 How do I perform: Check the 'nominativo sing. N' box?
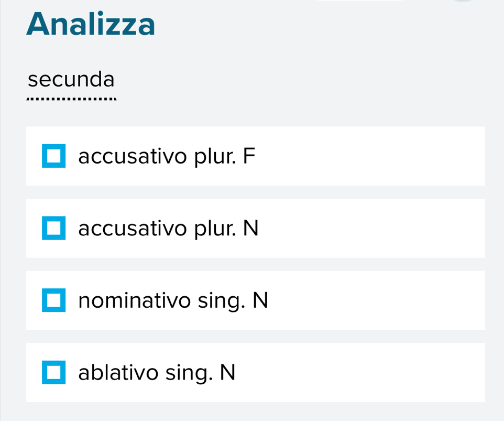tap(54, 300)
